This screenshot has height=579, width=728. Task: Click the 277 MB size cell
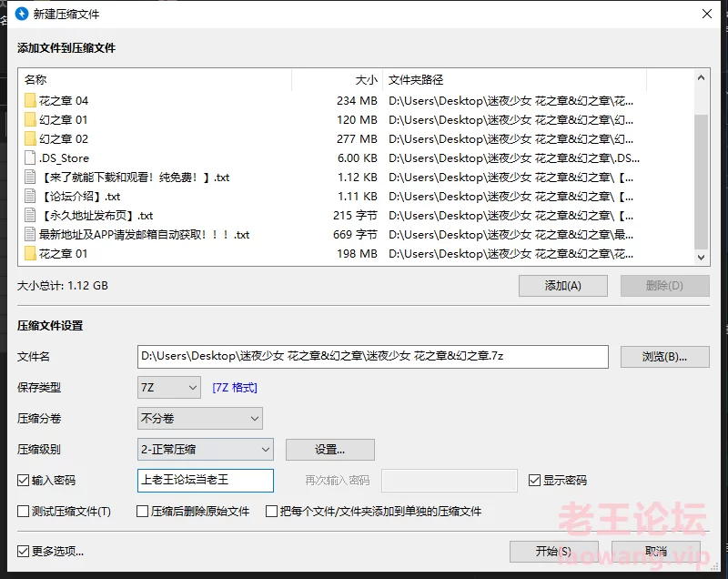(357, 138)
